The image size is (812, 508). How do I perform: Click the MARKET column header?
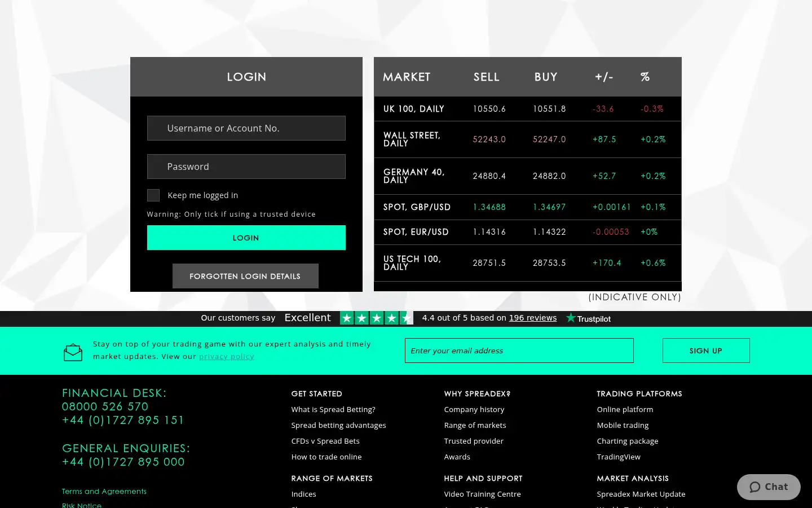pos(407,77)
